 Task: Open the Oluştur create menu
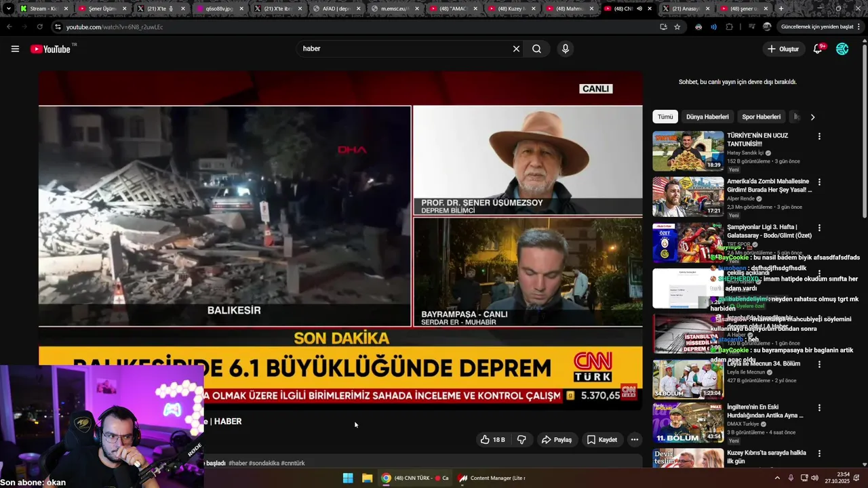pos(783,49)
